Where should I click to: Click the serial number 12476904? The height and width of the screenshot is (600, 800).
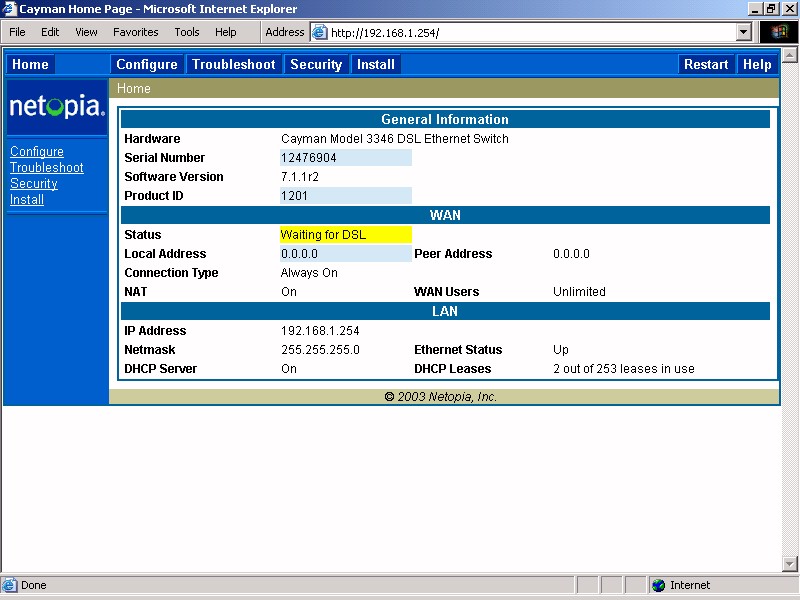[309, 158]
